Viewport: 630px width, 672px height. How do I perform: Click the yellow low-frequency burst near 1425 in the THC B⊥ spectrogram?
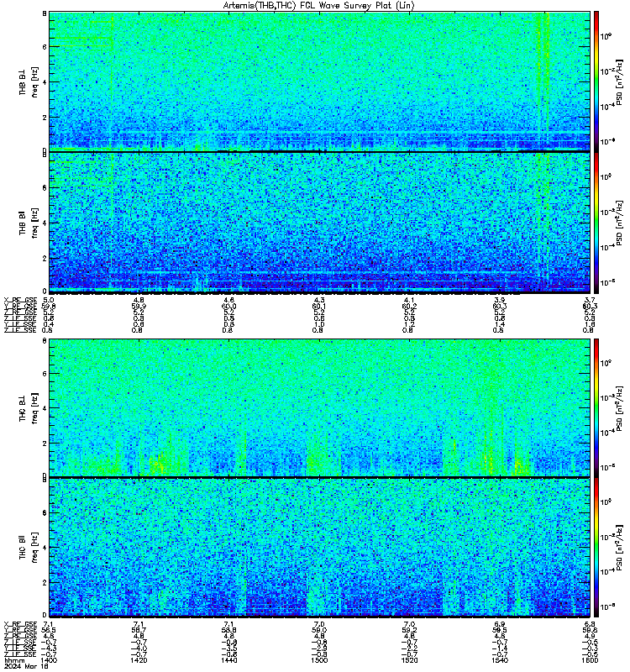point(159,465)
